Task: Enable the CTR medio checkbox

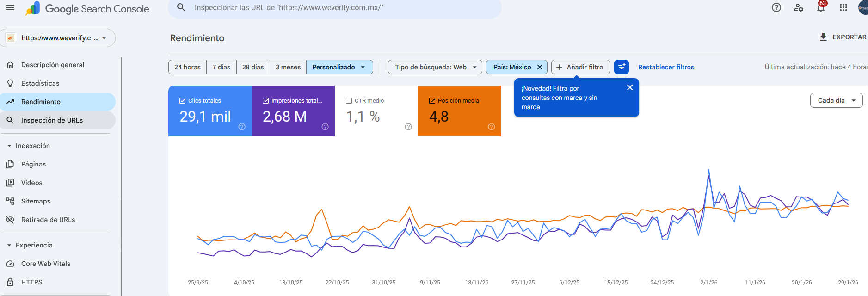Action: (349, 100)
